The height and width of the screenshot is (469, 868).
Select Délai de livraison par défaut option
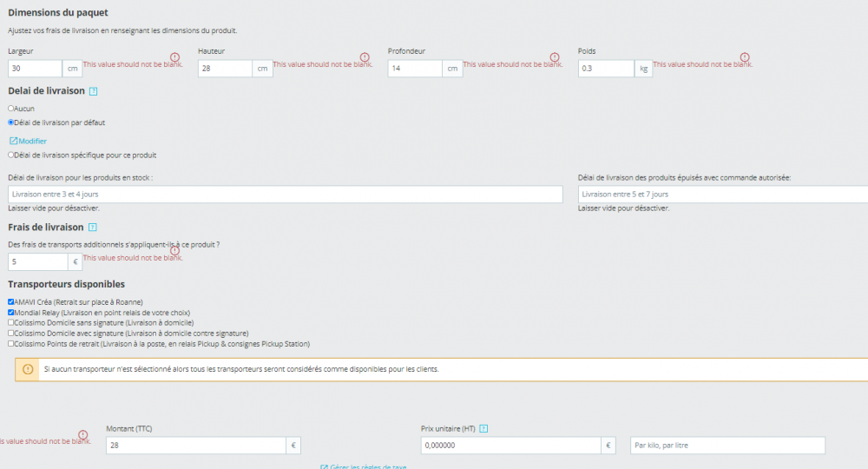click(10, 122)
